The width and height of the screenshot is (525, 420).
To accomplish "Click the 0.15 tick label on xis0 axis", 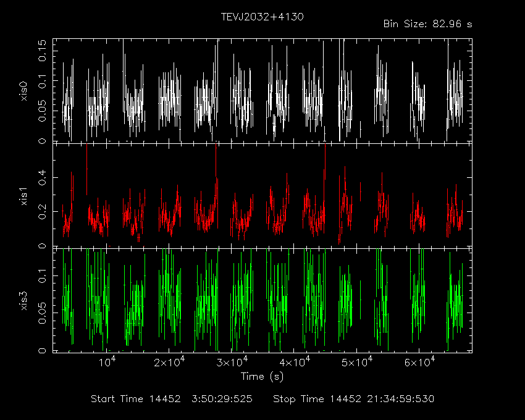I will pyautogui.click(x=42, y=51).
